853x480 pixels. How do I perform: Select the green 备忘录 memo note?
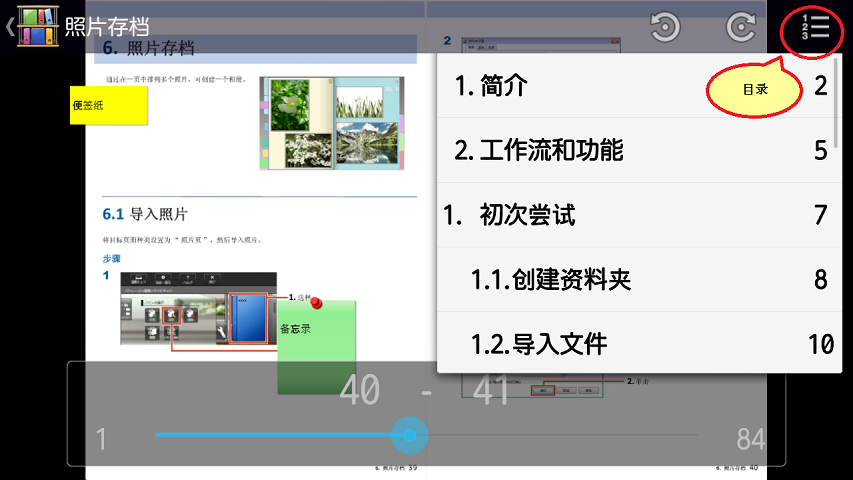(x=315, y=345)
